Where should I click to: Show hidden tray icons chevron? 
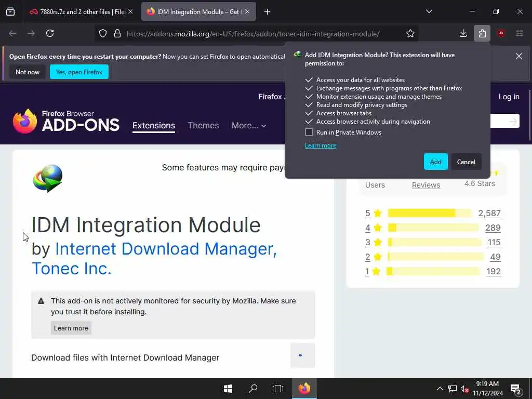(440, 389)
